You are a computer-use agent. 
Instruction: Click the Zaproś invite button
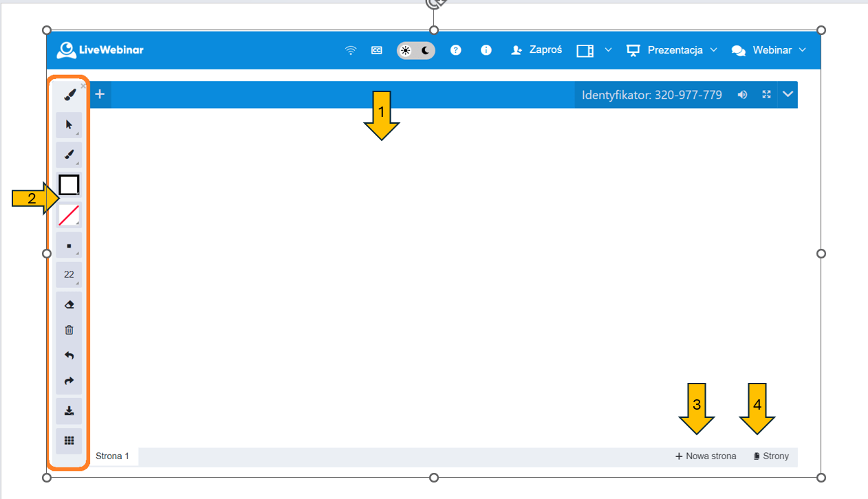tap(536, 50)
